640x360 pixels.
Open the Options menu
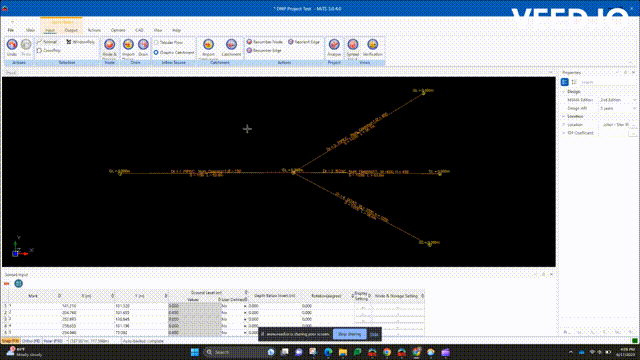tap(118, 30)
